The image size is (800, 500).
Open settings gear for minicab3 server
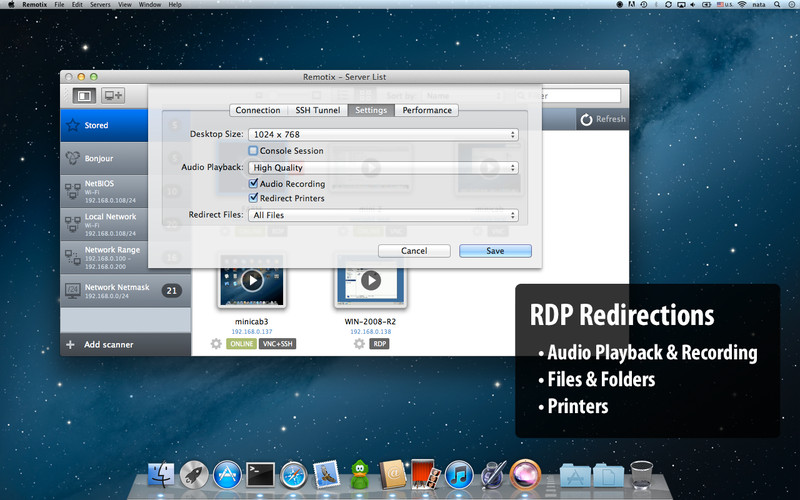(216, 344)
